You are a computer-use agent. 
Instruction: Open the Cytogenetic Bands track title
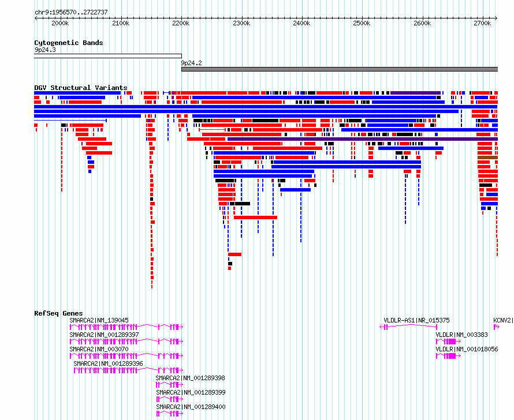point(69,43)
